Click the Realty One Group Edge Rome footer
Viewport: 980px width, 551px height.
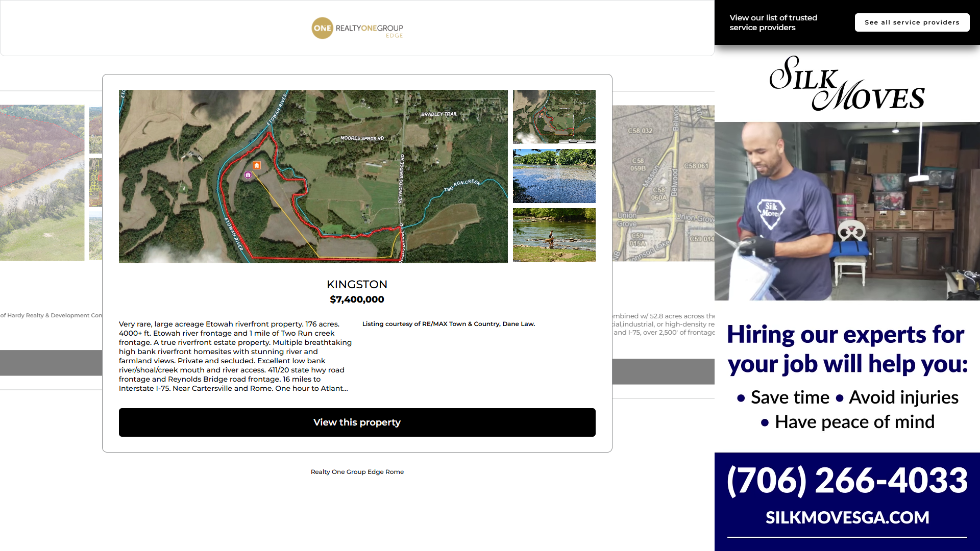point(357,472)
